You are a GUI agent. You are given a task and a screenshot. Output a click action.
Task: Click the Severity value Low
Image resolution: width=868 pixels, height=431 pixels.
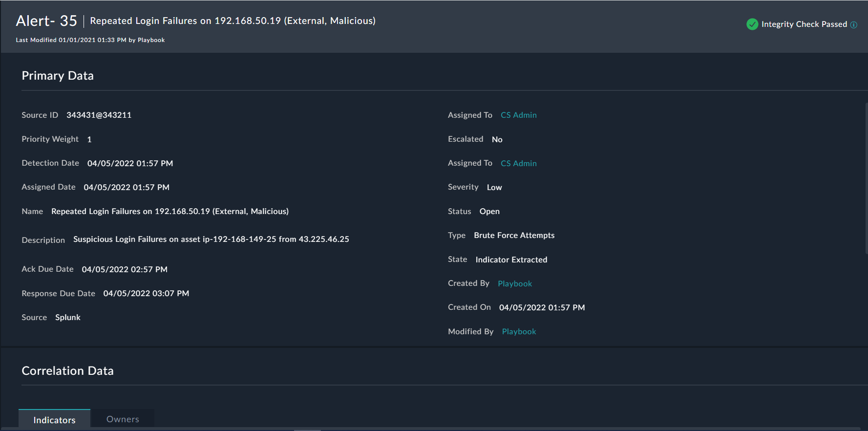click(x=494, y=187)
